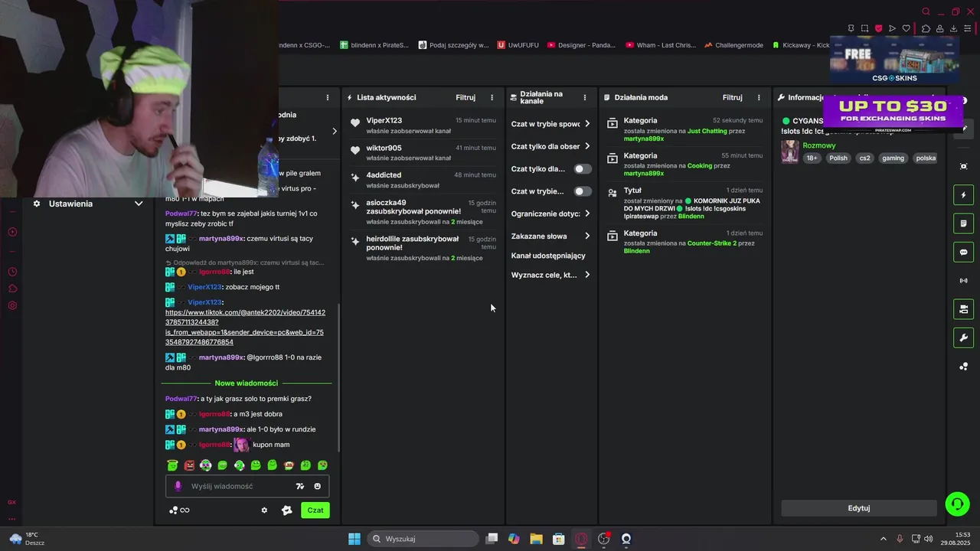Open browser downloads icon

click(954, 28)
